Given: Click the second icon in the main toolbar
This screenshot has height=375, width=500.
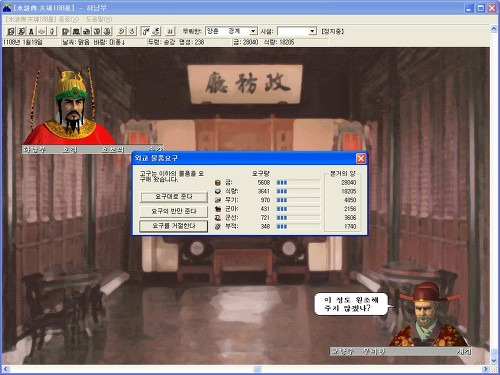Looking at the screenshot, I should (x=21, y=31).
